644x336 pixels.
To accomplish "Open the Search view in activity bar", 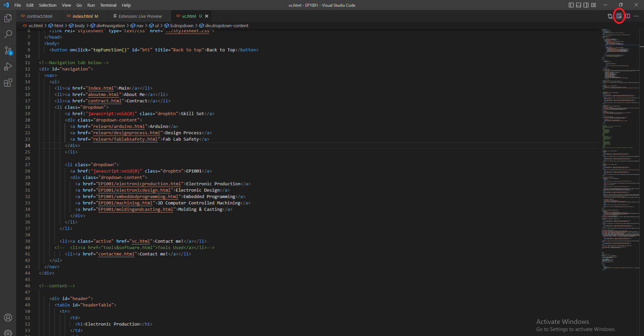I will pos(8,34).
